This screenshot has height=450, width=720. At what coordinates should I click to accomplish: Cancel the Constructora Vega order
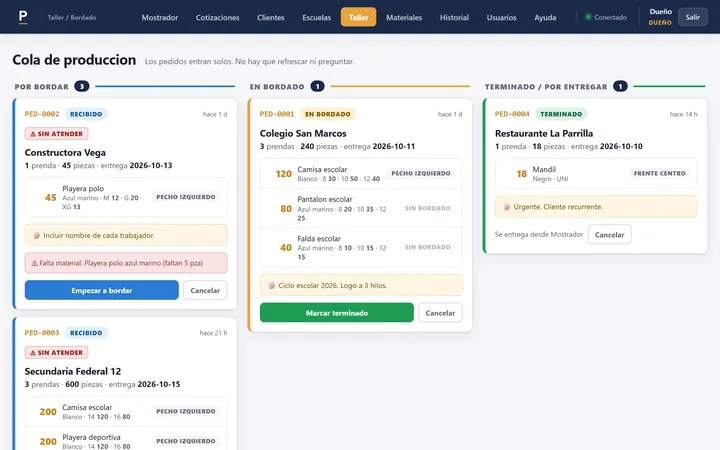[x=205, y=290]
